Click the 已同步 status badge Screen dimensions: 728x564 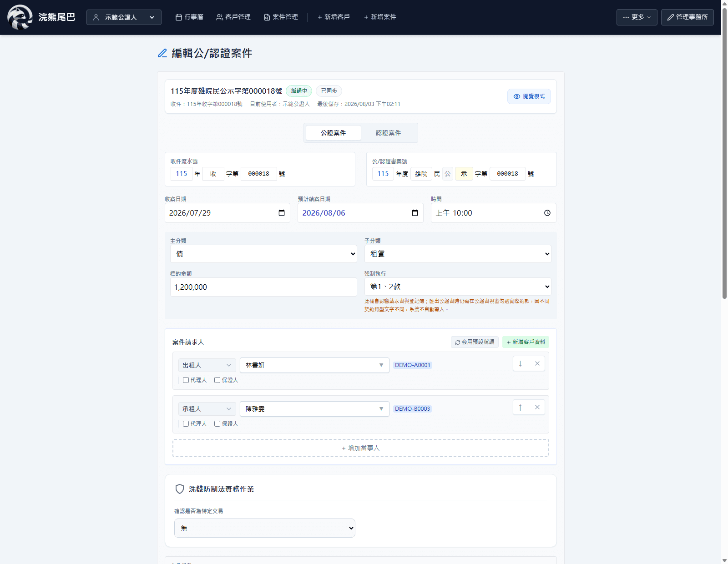click(x=329, y=91)
